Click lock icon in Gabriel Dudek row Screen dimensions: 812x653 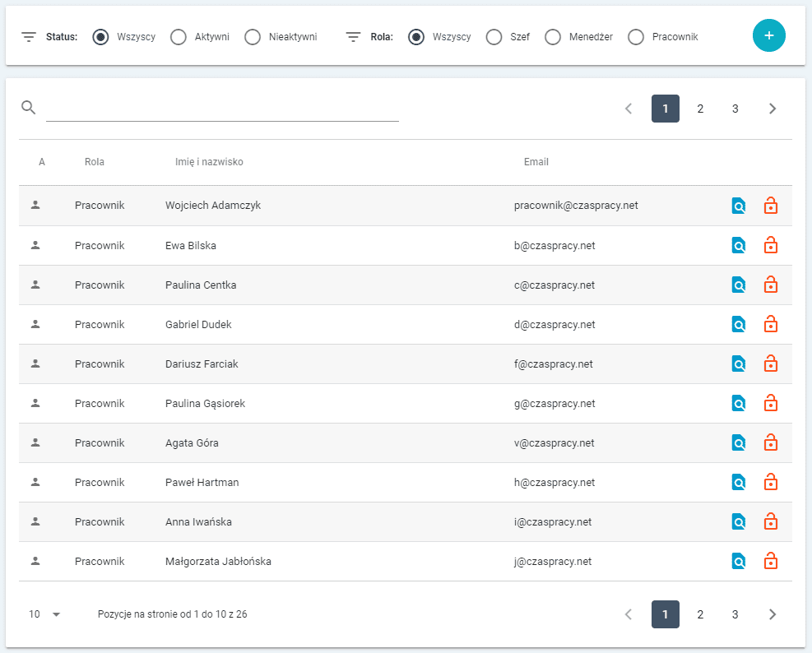(771, 324)
